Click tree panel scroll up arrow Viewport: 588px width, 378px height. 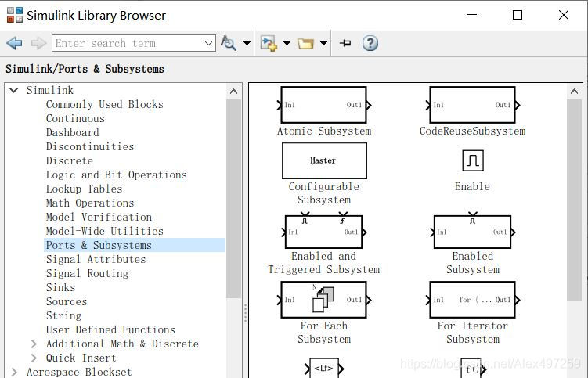(x=233, y=92)
